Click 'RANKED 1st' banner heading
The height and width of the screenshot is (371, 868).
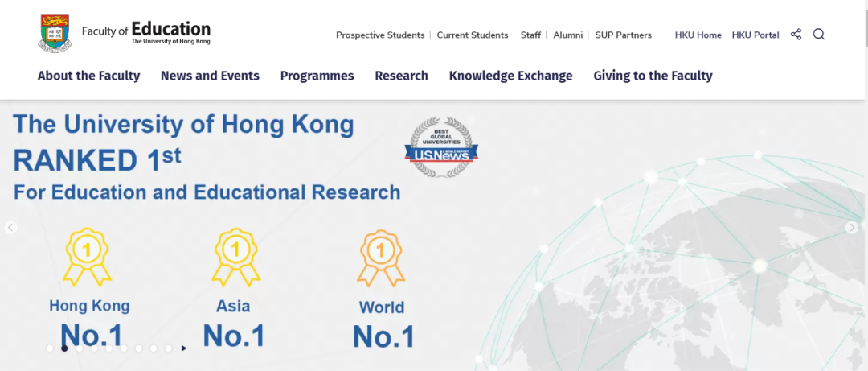[x=97, y=159]
